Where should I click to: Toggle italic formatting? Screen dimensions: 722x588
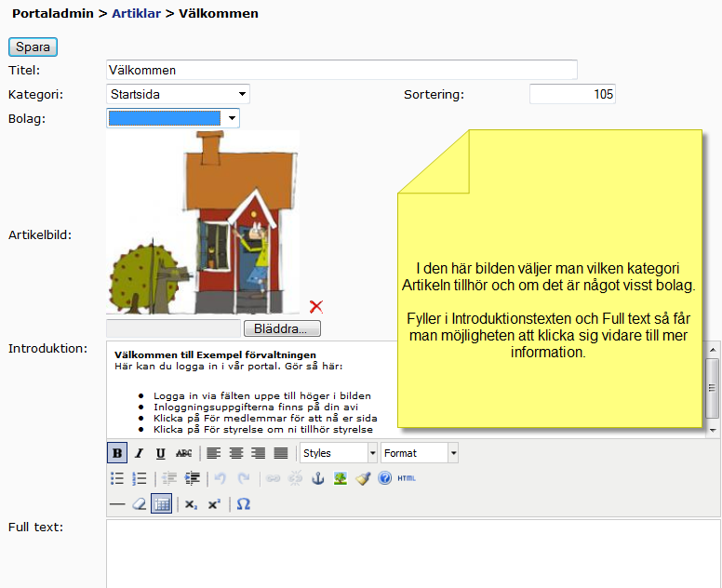(139, 453)
